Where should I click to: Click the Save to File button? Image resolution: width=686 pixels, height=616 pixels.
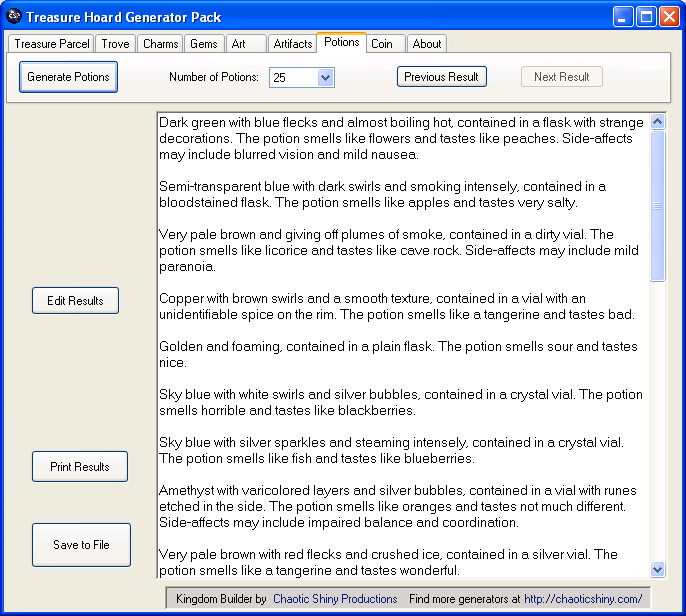(x=81, y=545)
